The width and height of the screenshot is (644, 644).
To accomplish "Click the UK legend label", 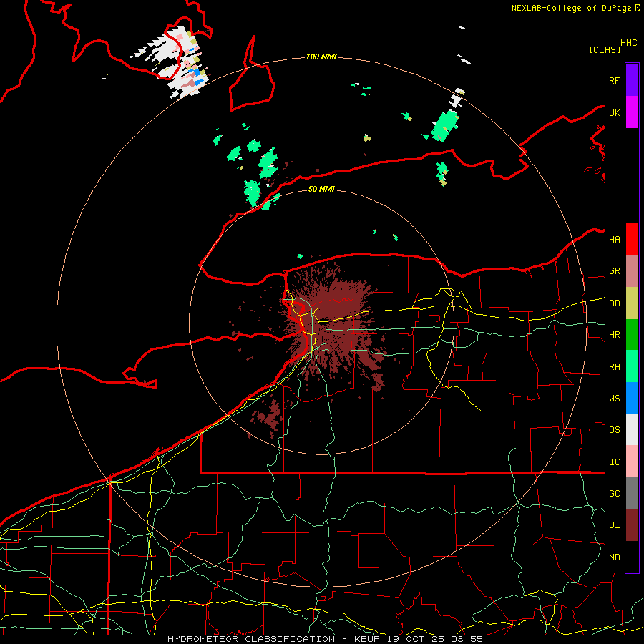I will point(614,113).
